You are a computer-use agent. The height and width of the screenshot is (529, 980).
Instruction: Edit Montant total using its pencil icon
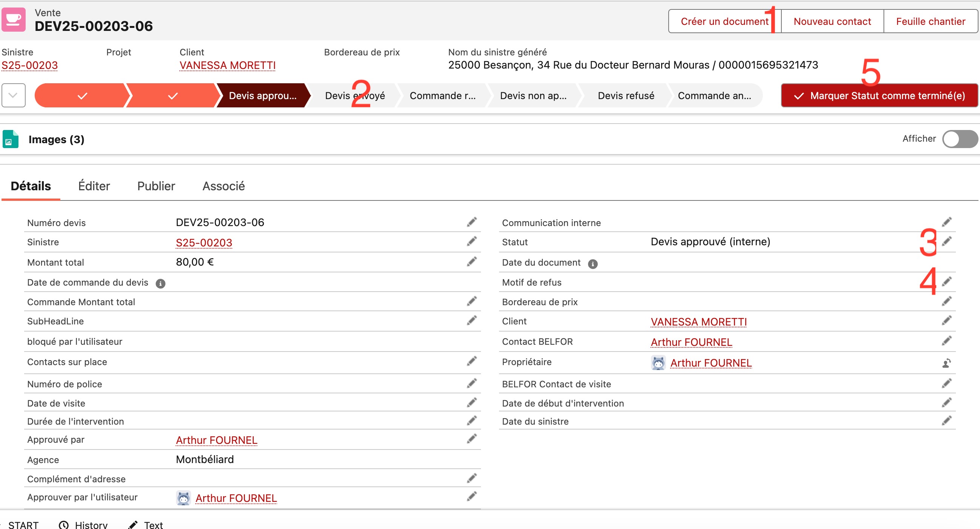472,261
